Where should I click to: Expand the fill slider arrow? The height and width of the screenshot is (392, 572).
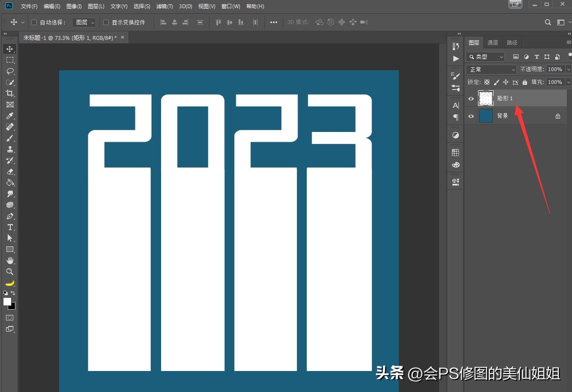(569, 82)
